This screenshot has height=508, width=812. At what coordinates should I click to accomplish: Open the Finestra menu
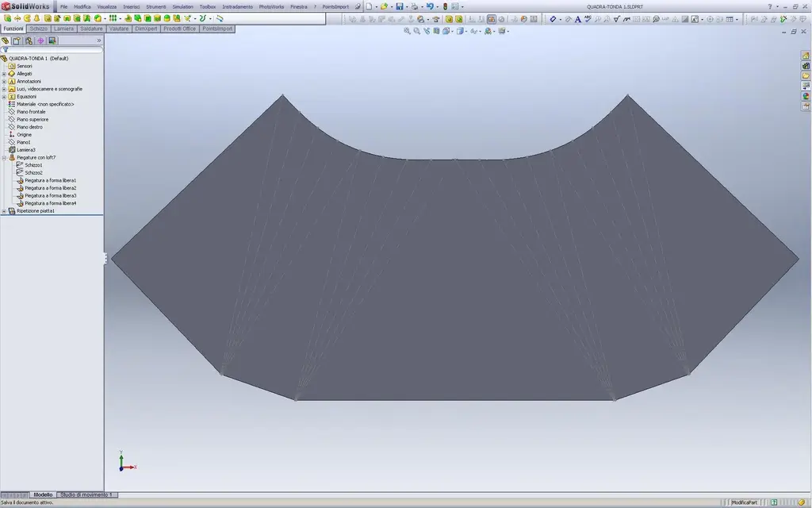pyautogui.click(x=298, y=6)
